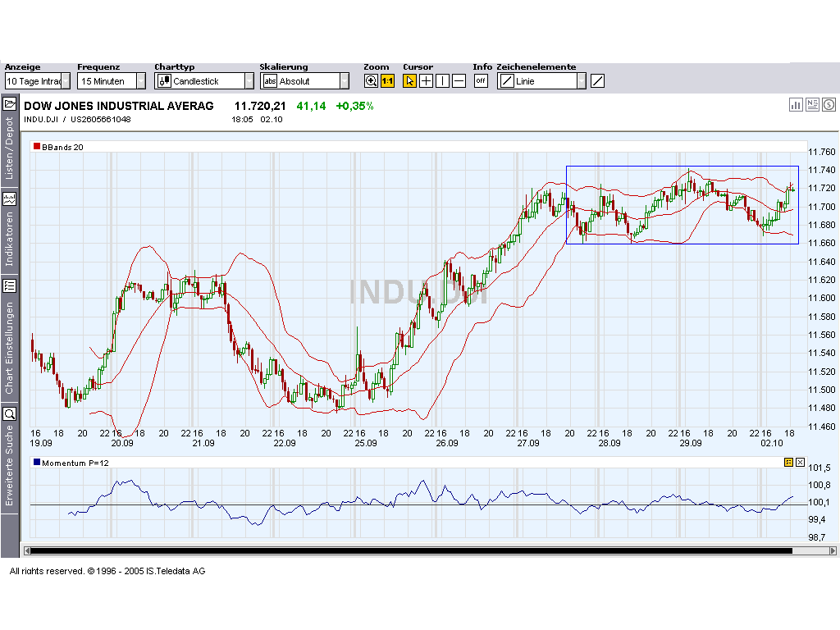Open the Charttyp Candlestick dropdown
The height and width of the screenshot is (630, 840).
click(249, 80)
